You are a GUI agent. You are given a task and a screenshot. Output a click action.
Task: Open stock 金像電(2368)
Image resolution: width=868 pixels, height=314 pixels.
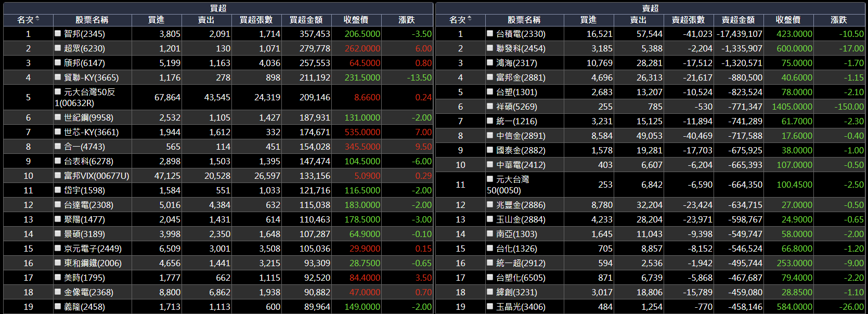click(x=88, y=292)
